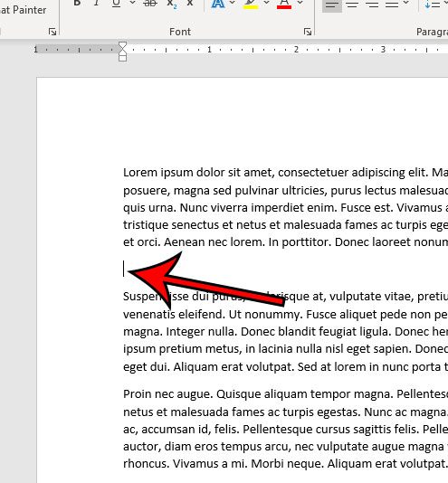Center align the paragraph
Image resolution: width=448 pixels, height=483 pixels.
pyautogui.click(x=352, y=5)
